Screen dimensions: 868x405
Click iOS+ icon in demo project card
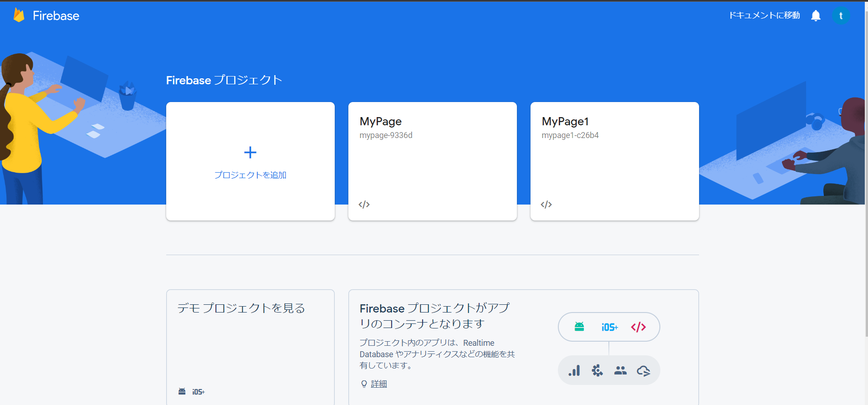coord(198,392)
